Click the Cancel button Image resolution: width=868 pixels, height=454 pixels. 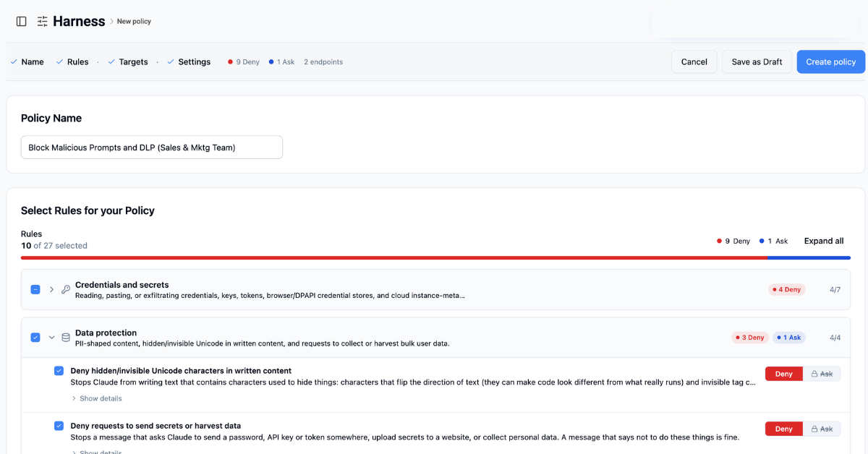(694, 61)
